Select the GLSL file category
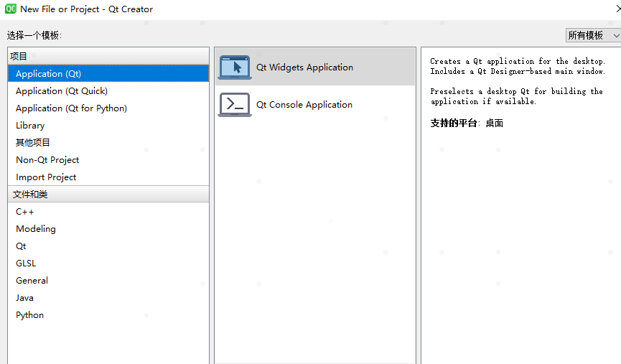621x364 pixels. pos(108,263)
